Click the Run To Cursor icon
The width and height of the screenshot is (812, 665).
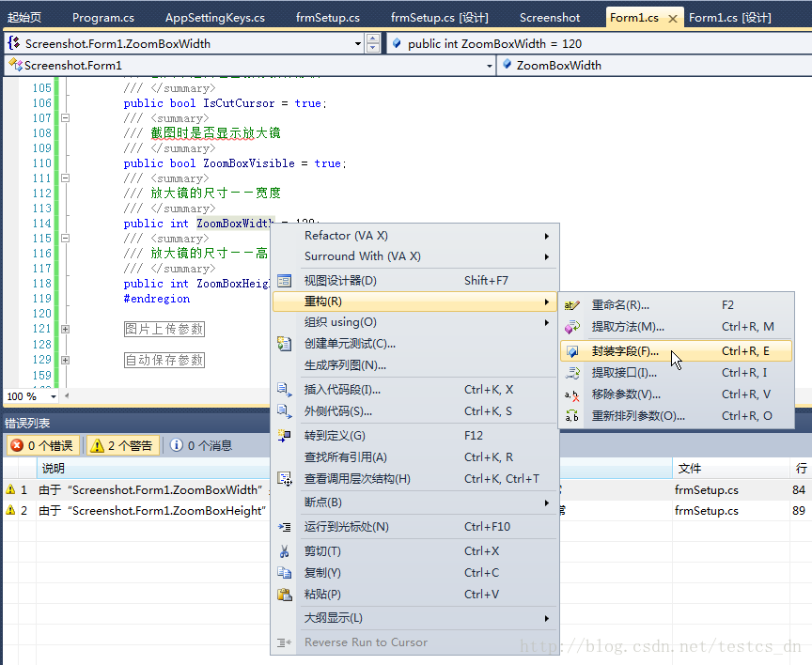coord(285,527)
